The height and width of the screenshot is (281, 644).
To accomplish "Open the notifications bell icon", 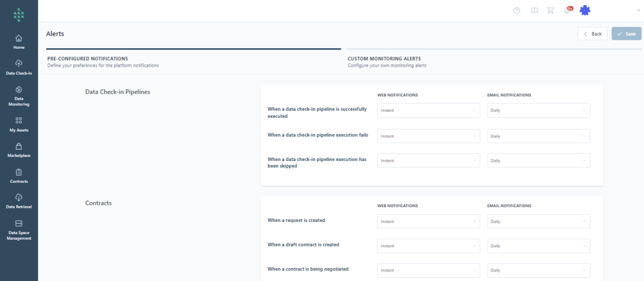I will coord(567,11).
